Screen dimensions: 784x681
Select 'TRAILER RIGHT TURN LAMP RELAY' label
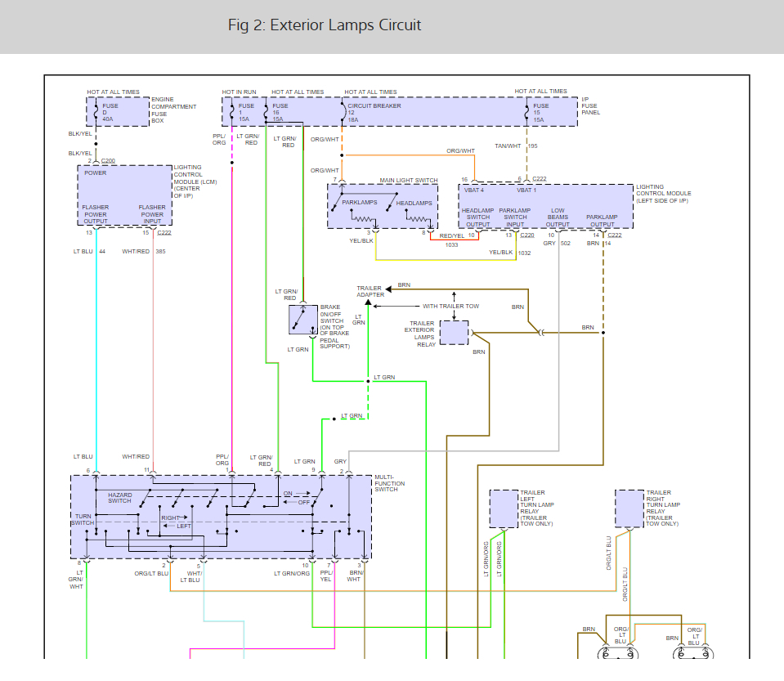[663, 508]
